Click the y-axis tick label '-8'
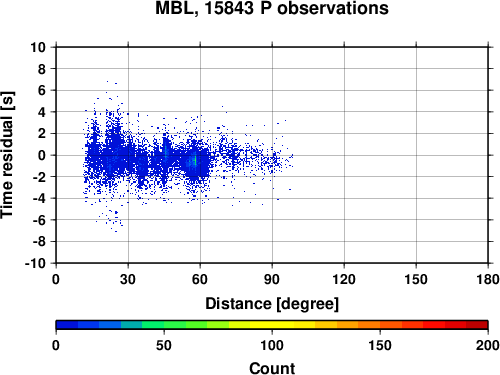The width and height of the screenshot is (500, 375). [x=39, y=242]
